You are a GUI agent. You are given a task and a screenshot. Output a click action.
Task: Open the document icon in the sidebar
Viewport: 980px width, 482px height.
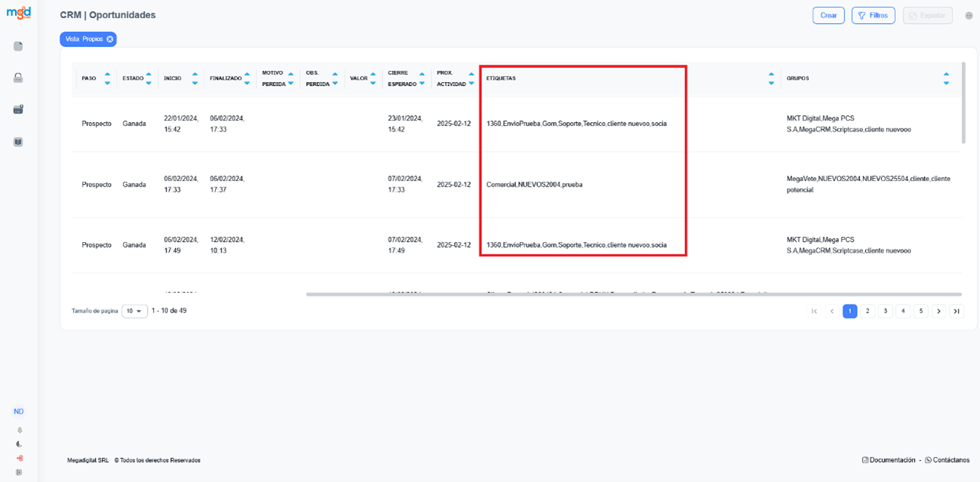[18, 47]
